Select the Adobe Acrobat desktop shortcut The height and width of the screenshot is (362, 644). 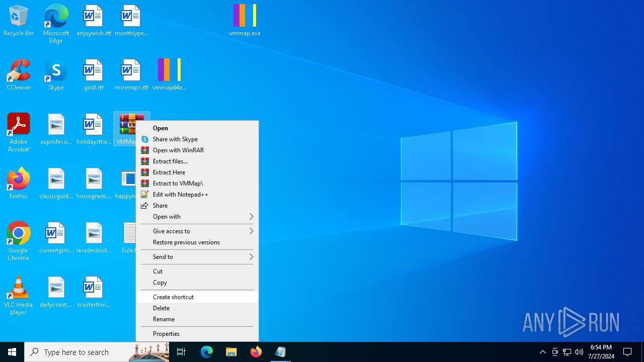pyautogui.click(x=19, y=132)
